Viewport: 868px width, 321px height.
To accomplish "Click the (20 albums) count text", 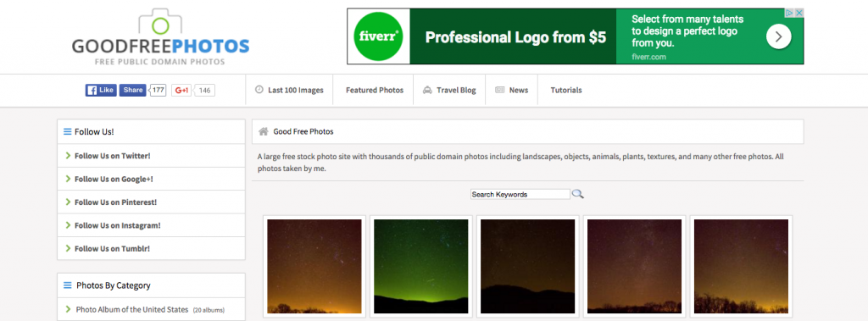I will [x=209, y=310].
